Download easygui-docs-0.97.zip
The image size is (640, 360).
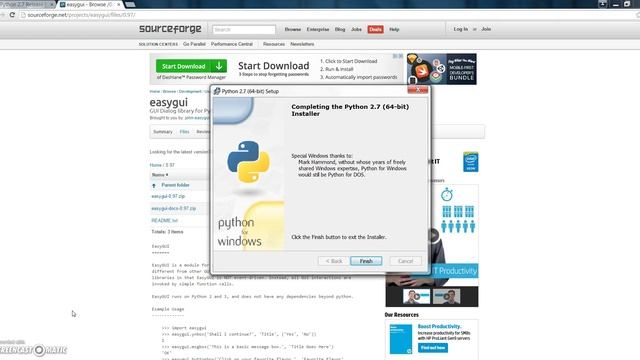pos(173,208)
